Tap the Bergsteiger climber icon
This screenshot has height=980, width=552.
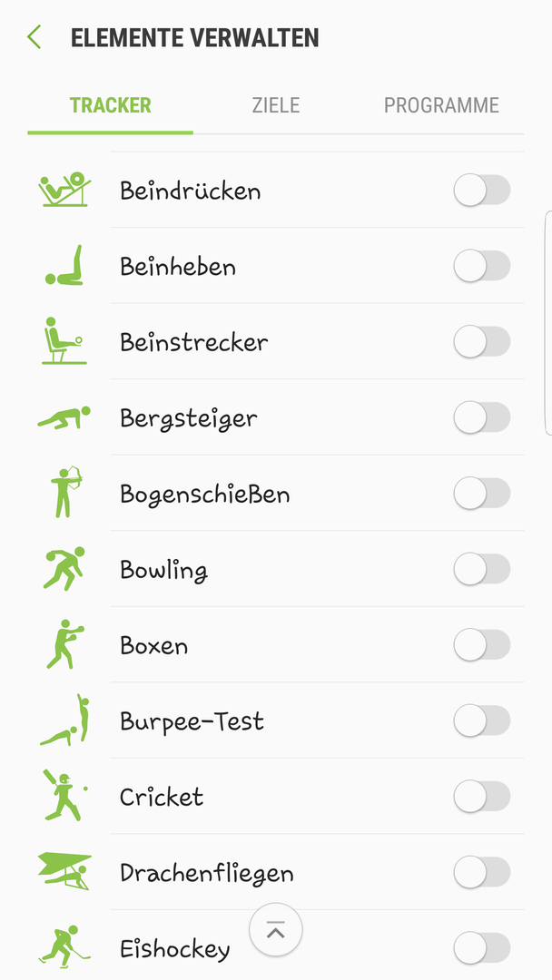[x=64, y=417]
